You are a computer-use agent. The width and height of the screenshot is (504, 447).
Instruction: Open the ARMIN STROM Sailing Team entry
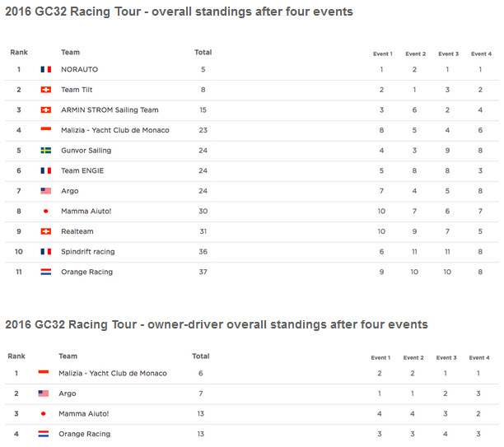(x=110, y=110)
